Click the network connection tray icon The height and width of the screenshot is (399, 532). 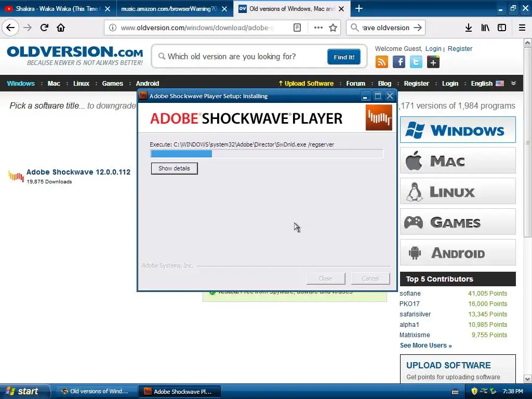(x=484, y=391)
